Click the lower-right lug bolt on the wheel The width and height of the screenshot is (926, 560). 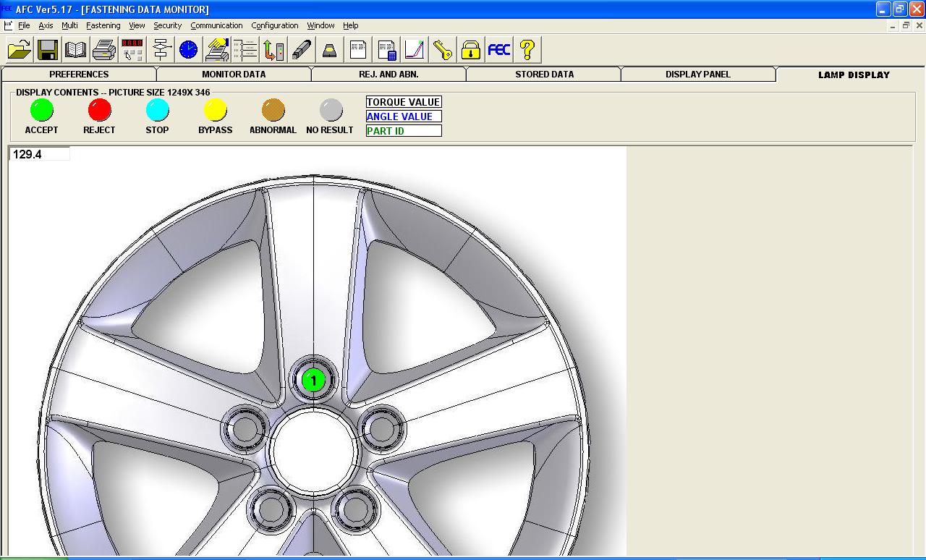click(x=356, y=509)
